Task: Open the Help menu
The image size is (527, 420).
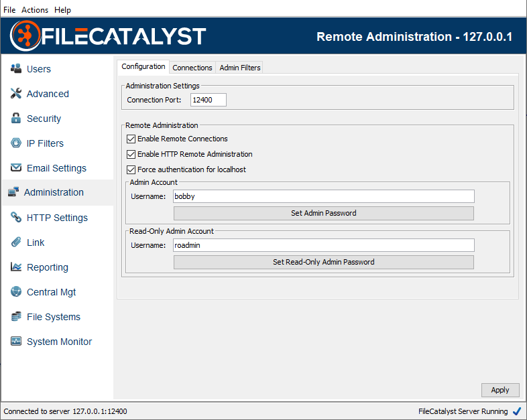Action: [62, 10]
